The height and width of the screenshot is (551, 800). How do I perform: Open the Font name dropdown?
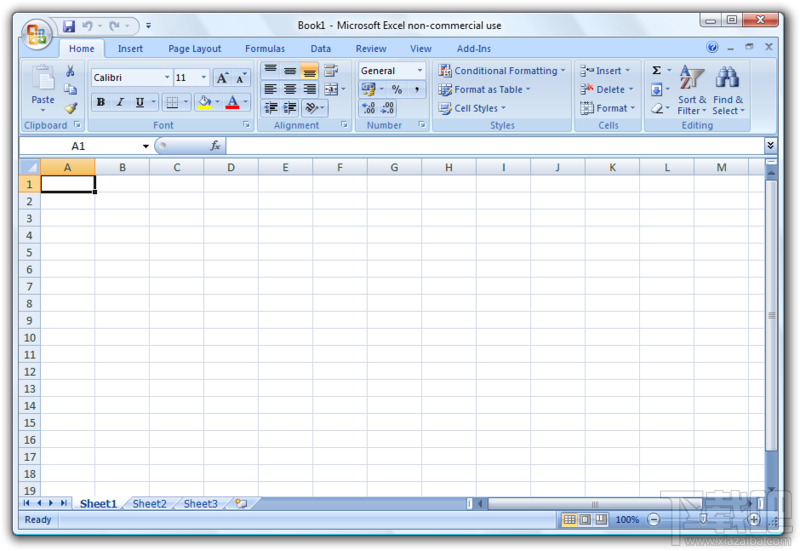[x=167, y=78]
